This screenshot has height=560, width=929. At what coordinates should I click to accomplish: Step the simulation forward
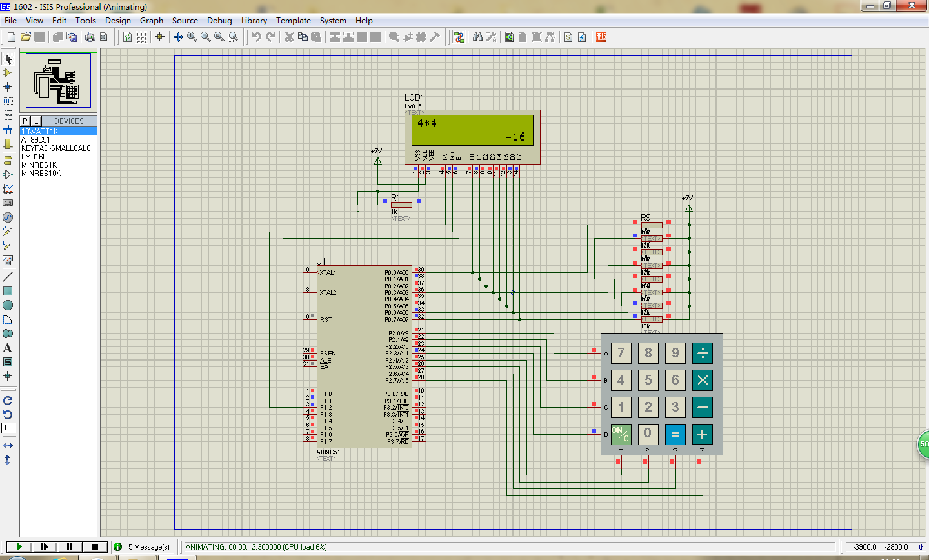click(45, 546)
